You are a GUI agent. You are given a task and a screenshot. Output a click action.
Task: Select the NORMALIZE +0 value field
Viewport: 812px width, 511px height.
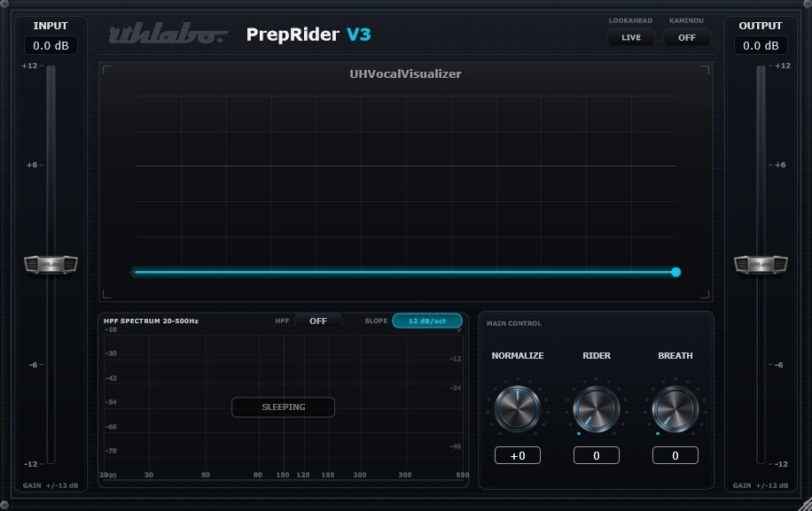[x=518, y=456]
